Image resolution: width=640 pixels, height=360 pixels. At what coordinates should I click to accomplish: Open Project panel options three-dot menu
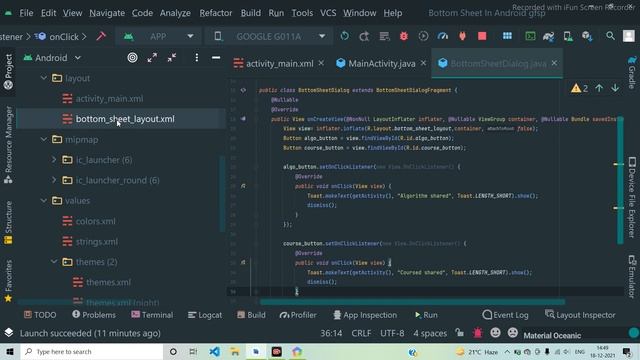pyautogui.click(x=196, y=58)
